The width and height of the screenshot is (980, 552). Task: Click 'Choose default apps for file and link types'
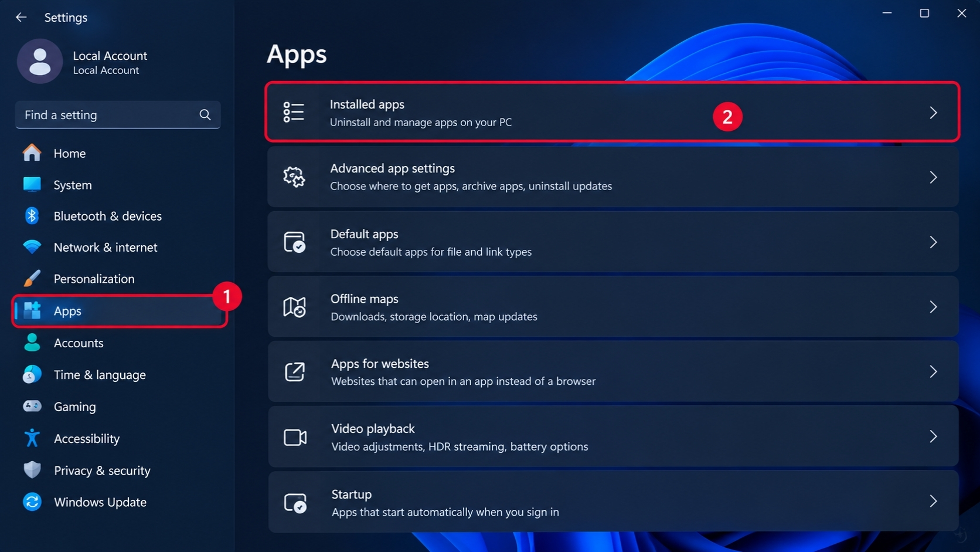click(431, 252)
